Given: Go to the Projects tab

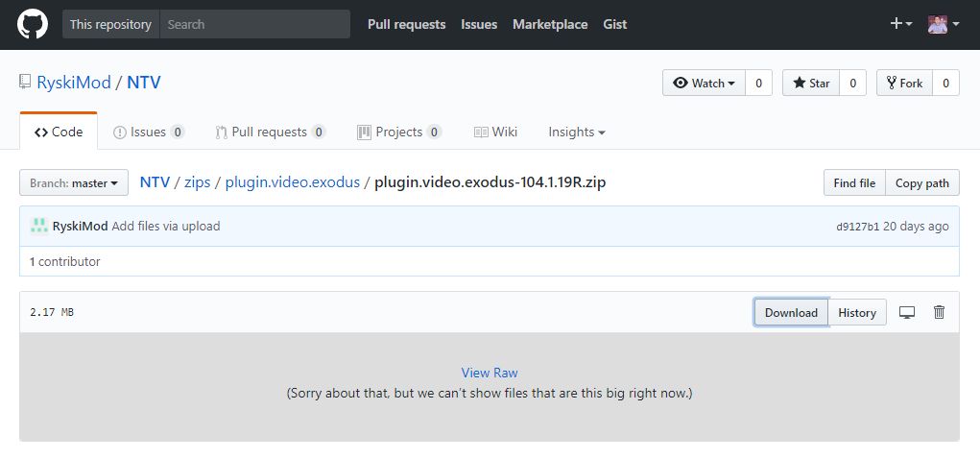Looking at the screenshot, I should pyautogui.click(x=399, y=132).
